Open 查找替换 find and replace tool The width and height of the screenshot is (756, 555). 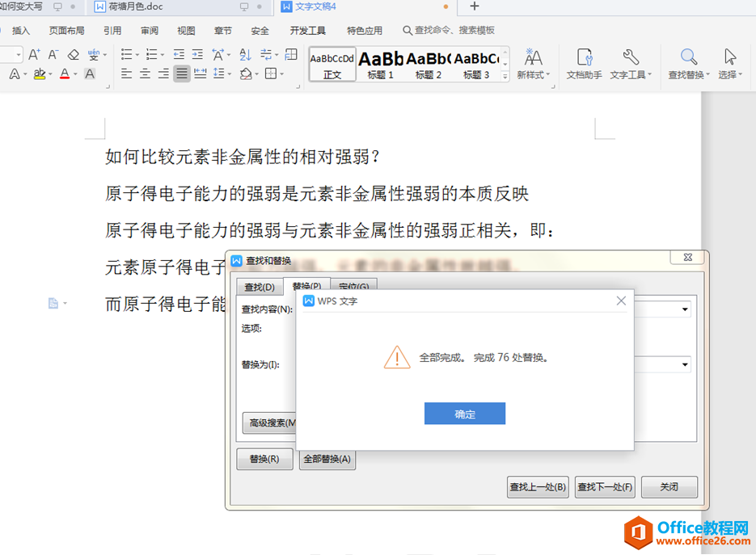(689, 64)
